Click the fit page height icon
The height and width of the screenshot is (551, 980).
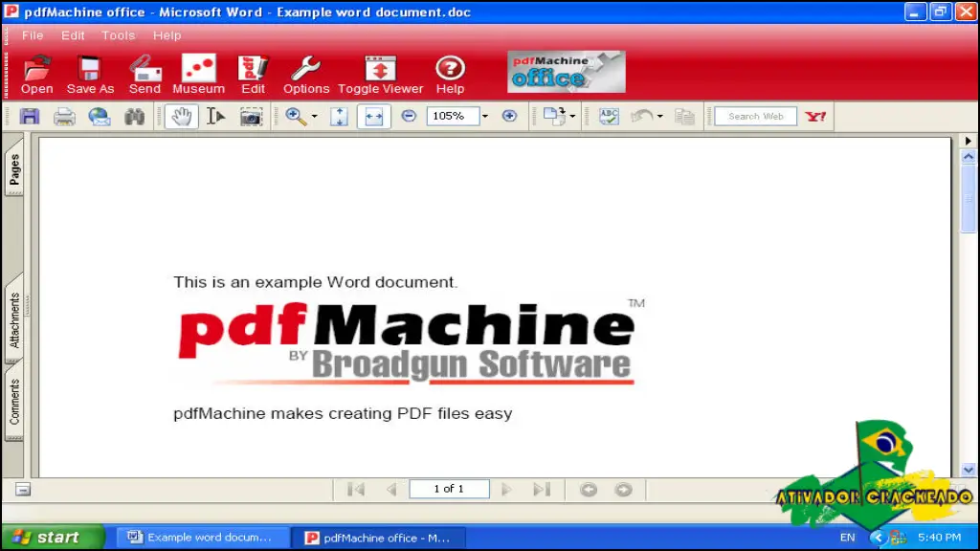339,116
